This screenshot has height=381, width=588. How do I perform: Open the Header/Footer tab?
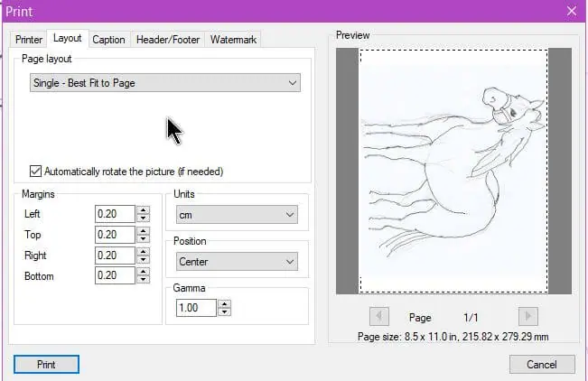(x=168, y=40)
